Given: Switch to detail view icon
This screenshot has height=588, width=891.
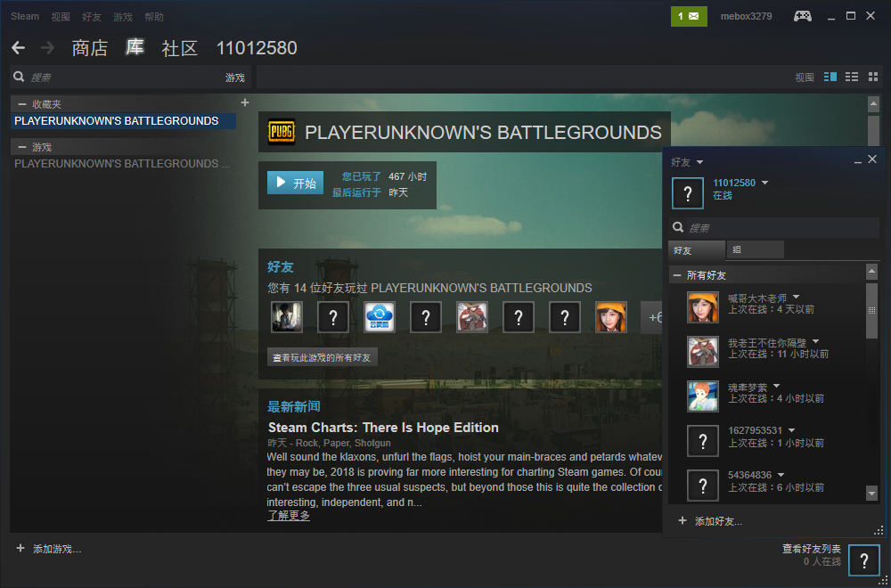Looking at the screenshot, I should 830,77.
